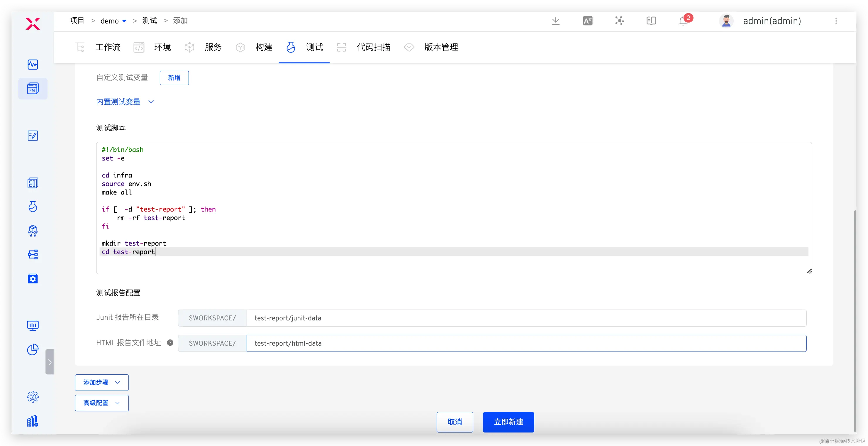The width and height of the screenshot is (868, 446).
Task: Open the flask test sidebar icon
Action: pyautogui.click(x=33, y=206)
